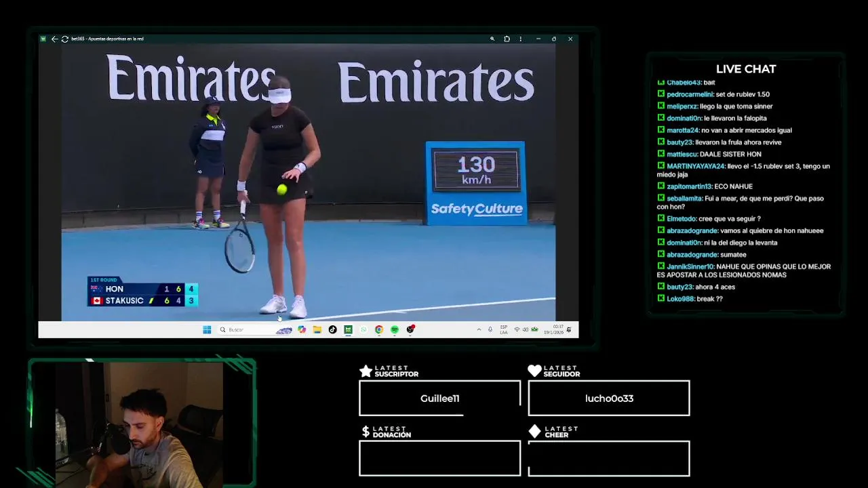Reload the bet365 app page
Image resolution: width=868 pixels, height=488 pixels.
click(x=64, y=39)
